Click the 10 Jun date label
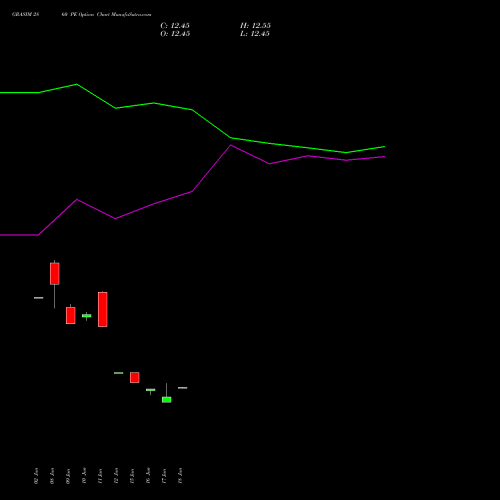The width and height of the screenshot is (500, 500). pos(84,476)
